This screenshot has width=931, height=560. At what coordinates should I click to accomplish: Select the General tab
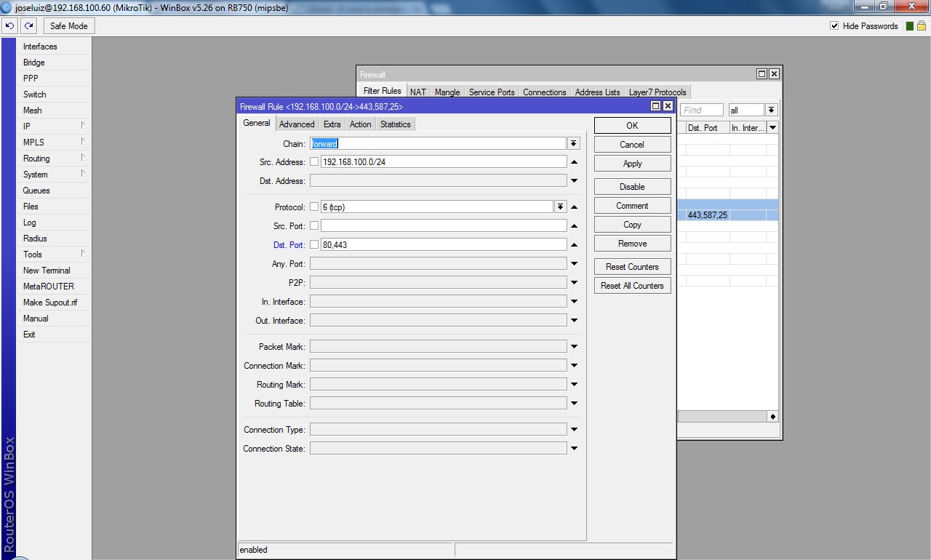click(x=257, y=124)
